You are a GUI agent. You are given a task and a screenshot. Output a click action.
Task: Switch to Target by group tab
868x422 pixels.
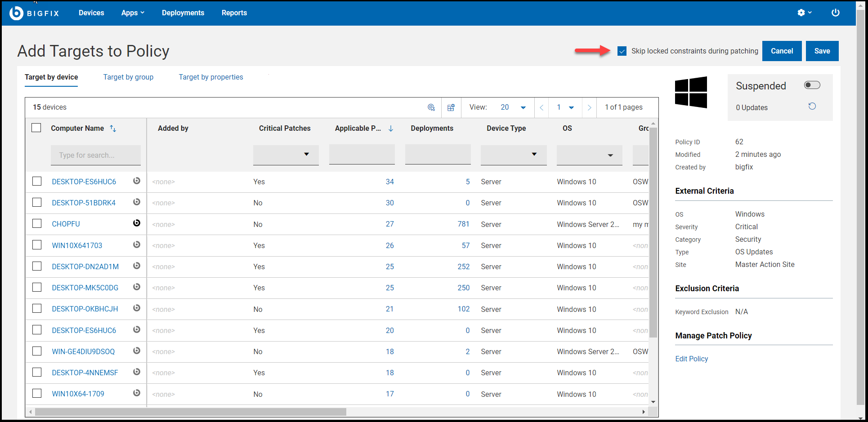tap(128, 77)
